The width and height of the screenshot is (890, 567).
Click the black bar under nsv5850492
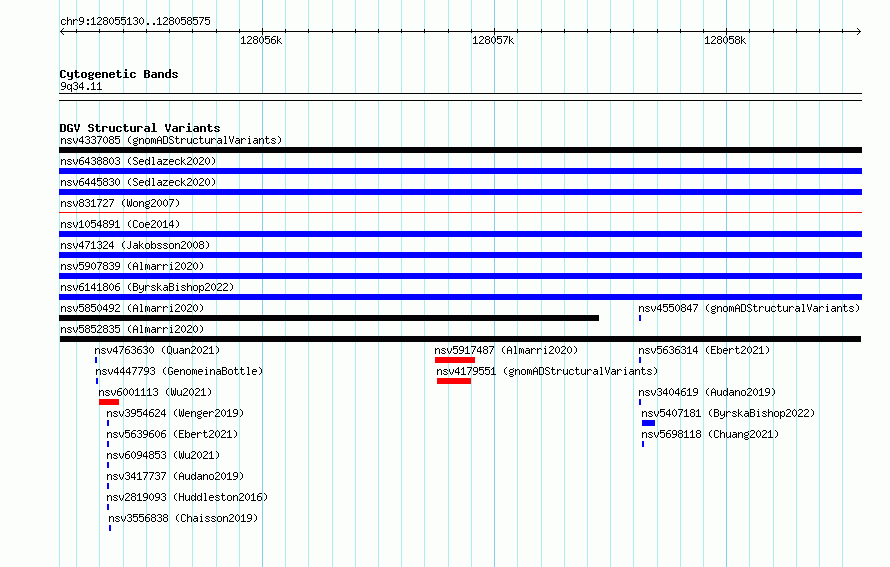tap(329, 318)
